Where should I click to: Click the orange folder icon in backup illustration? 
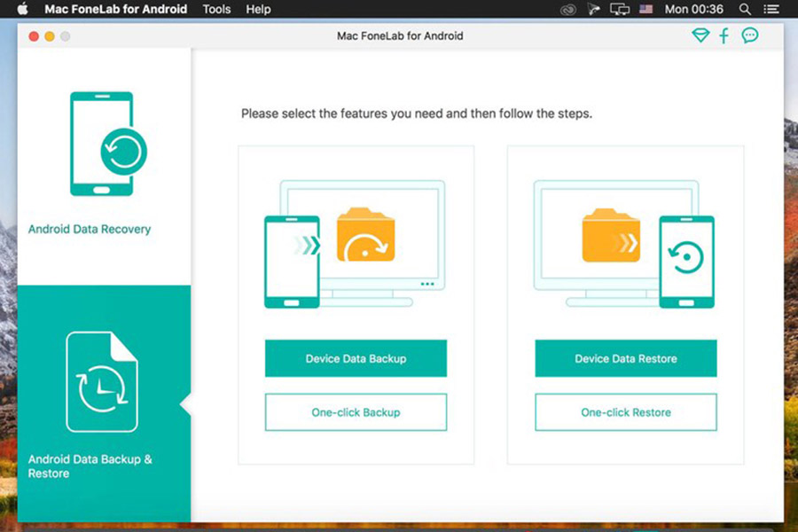pyautogui.click(x=366, y=235)
